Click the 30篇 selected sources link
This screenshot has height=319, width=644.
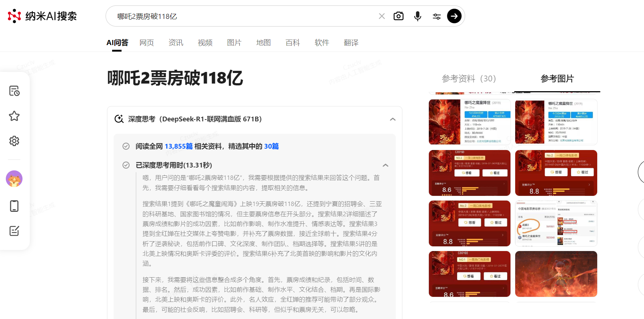coord(271,146)
